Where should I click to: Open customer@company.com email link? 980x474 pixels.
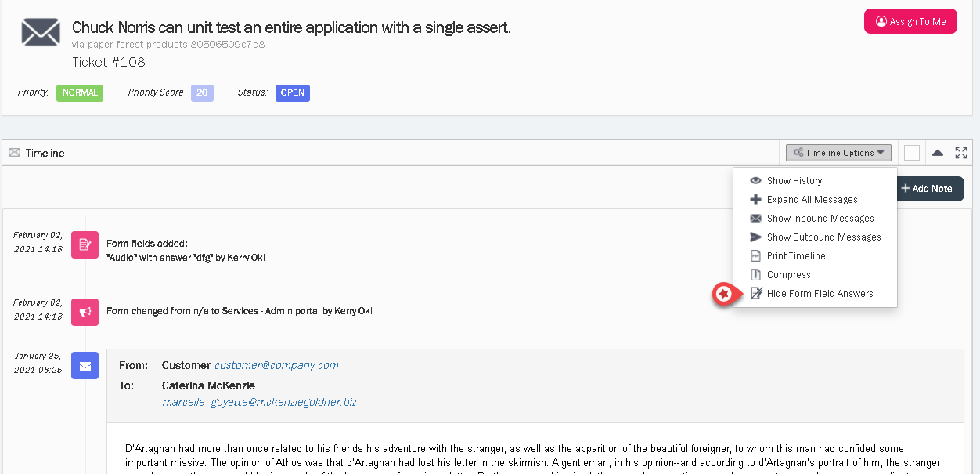(x=276, y=365)
